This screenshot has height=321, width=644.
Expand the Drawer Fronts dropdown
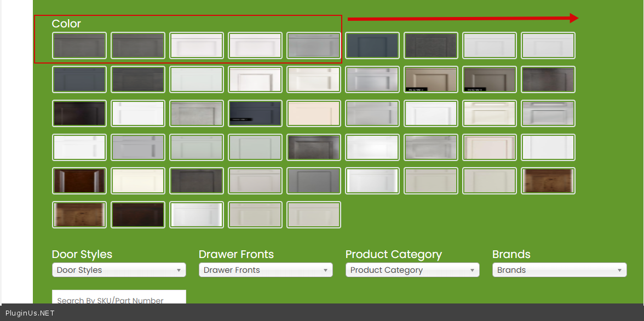click(266, 270)
